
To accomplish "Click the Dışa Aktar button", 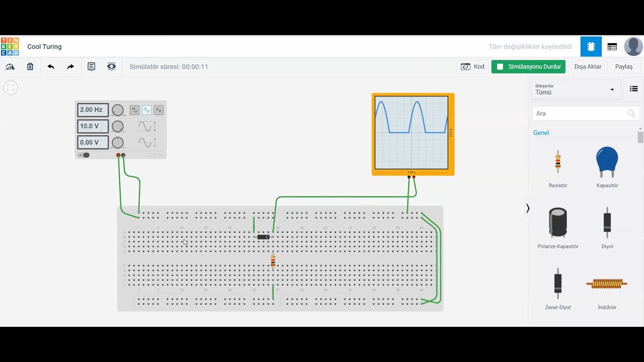I will 588,67.
